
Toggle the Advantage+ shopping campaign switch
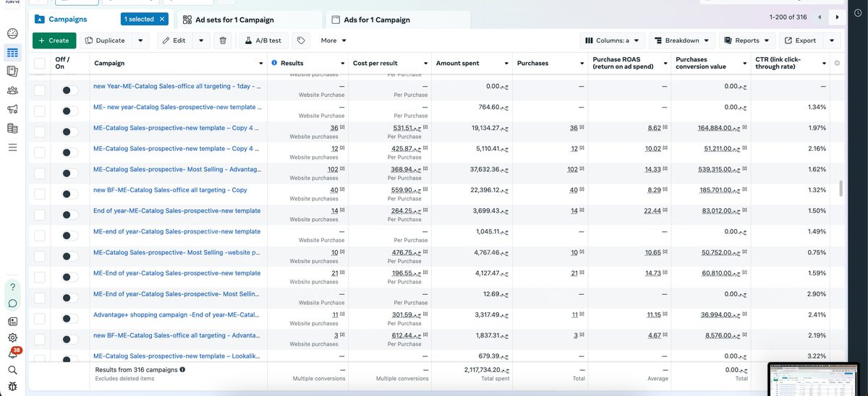(70, 319)
